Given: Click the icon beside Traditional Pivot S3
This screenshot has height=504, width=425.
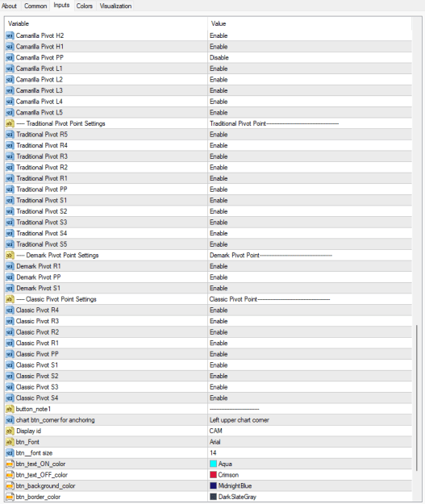Looking at the screenshot, I should (x=10, y=223).
